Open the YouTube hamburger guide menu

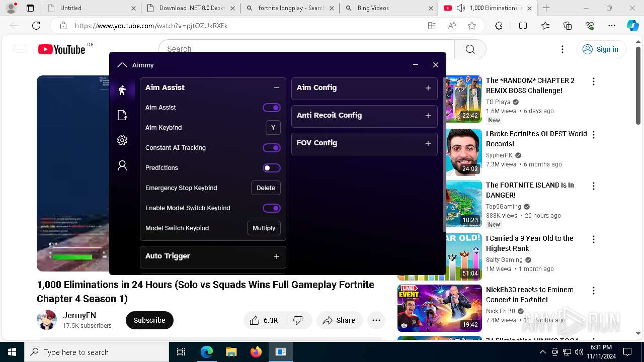point(20,49)
